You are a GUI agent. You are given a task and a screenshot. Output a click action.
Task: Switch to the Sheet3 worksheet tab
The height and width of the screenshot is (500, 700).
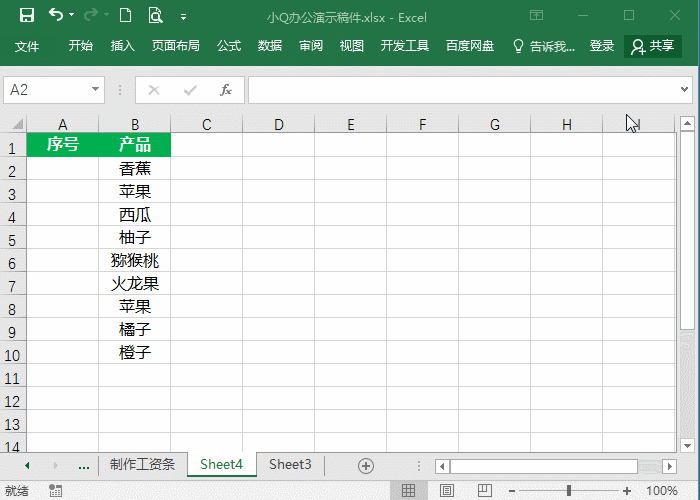click(x=290, y=465)
